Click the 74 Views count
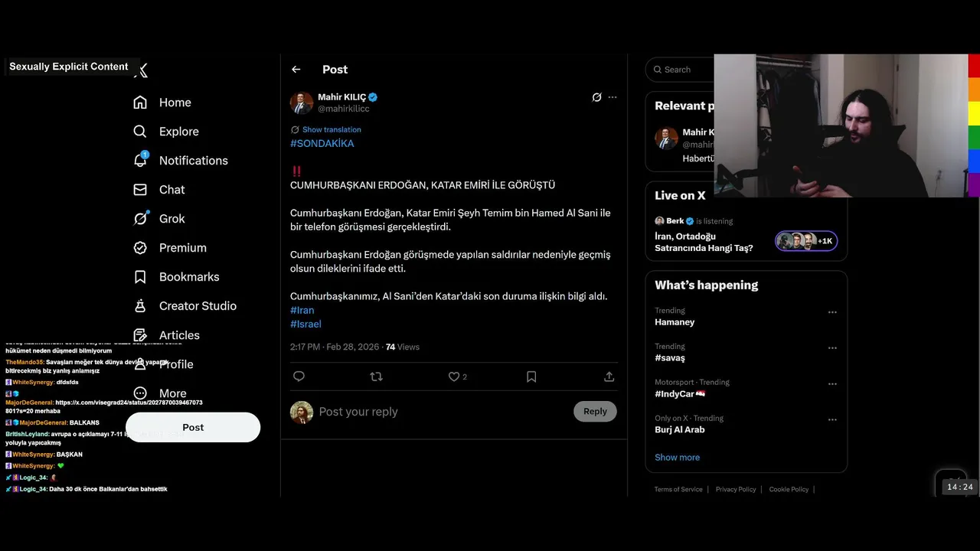Viewport: 980px width, 551px height. tap(403, 347)
